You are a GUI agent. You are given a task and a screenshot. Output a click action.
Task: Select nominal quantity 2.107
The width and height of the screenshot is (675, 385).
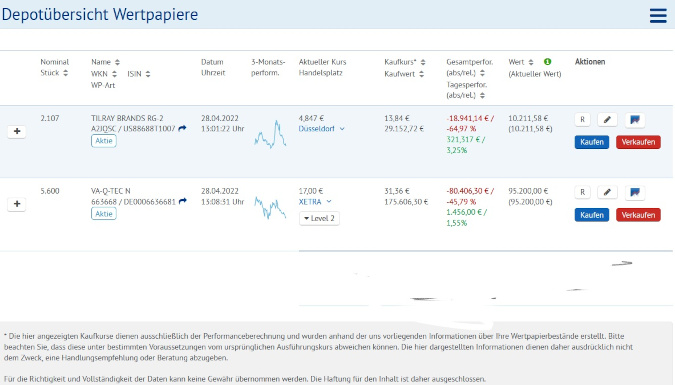(50, 118)
